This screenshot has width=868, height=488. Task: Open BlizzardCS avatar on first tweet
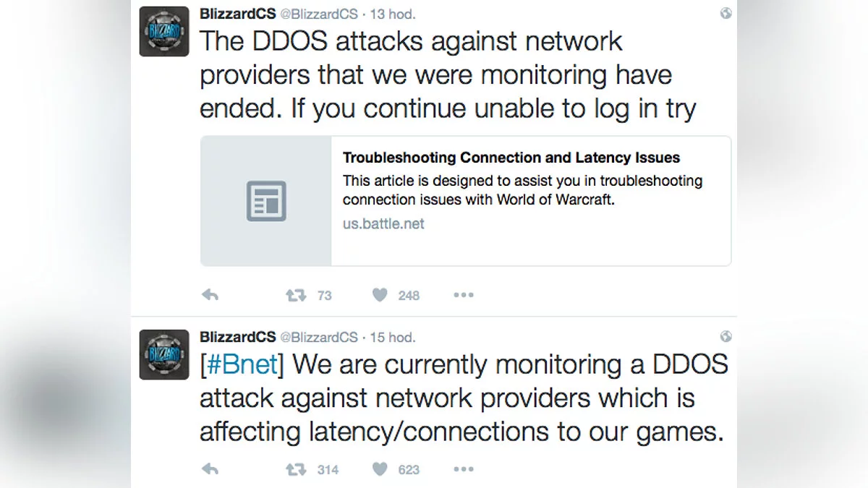tap(164, 31)
